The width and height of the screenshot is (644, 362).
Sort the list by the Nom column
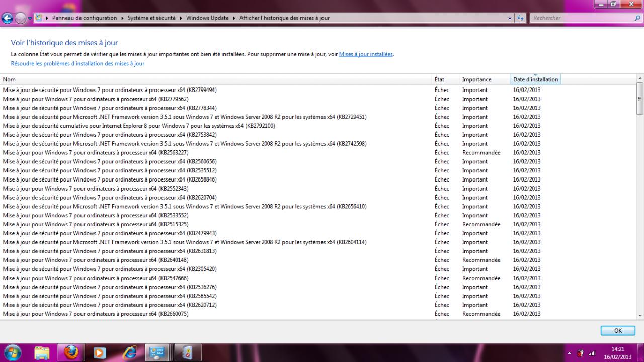tap(217, 79)
